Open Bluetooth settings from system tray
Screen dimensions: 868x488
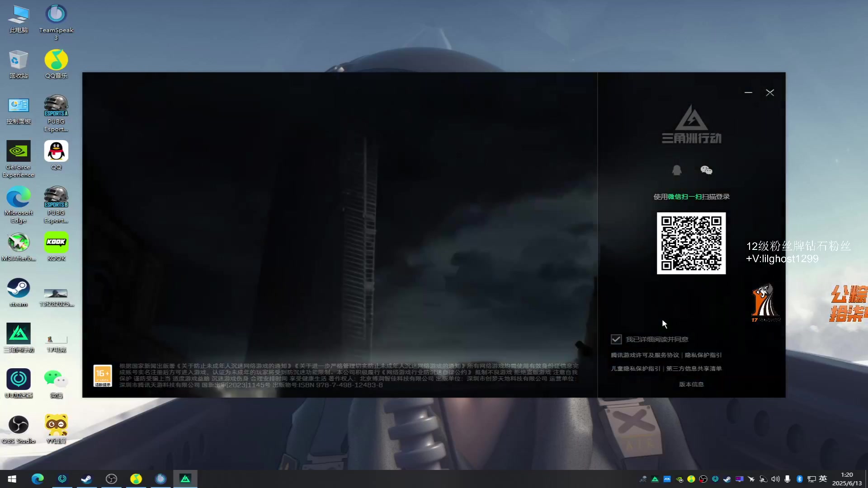pos(799,479)
